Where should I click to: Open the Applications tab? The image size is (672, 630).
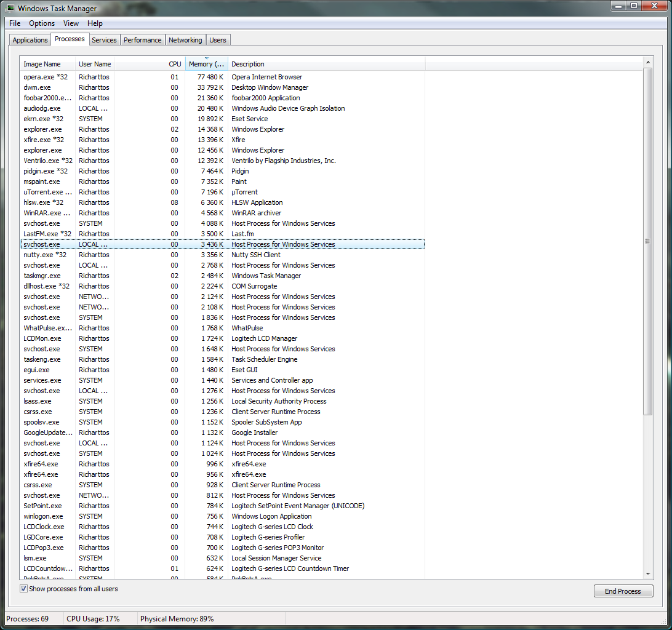click(x=30, y=40)
